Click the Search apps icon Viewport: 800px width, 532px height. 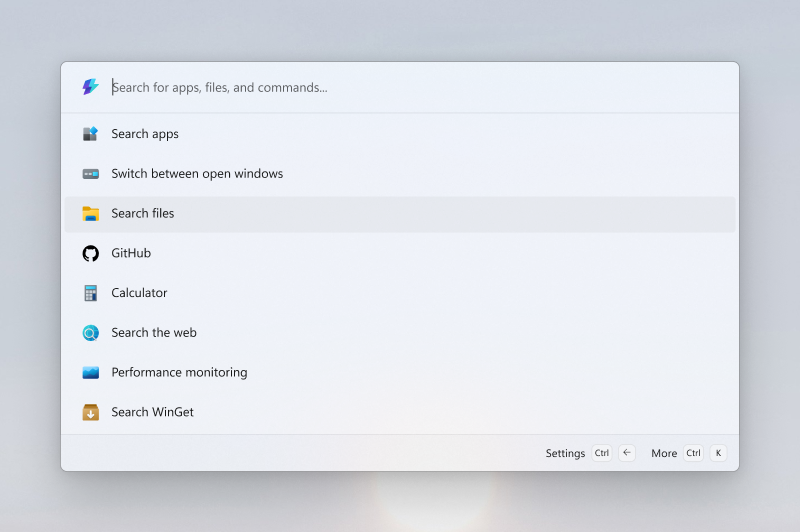90,134
